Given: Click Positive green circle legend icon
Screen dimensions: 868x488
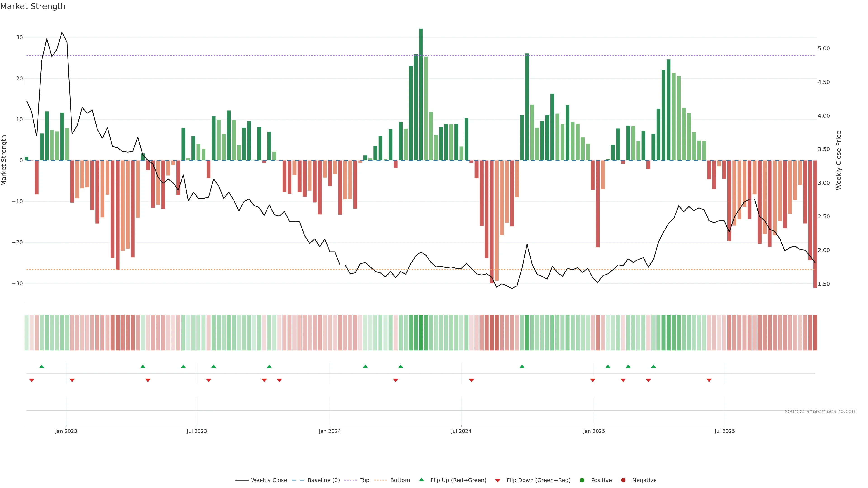Looking at the screenshot, I should [582, 480].
